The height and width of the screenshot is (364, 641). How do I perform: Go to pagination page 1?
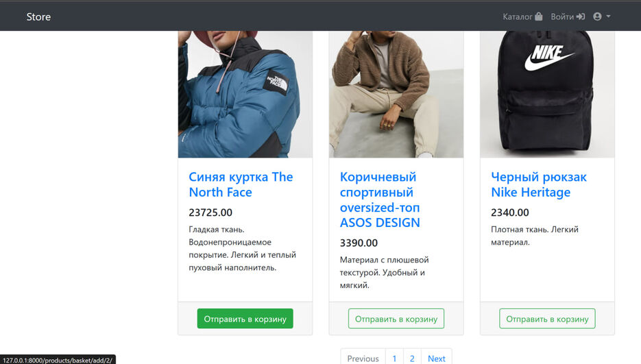coord(394,359)
